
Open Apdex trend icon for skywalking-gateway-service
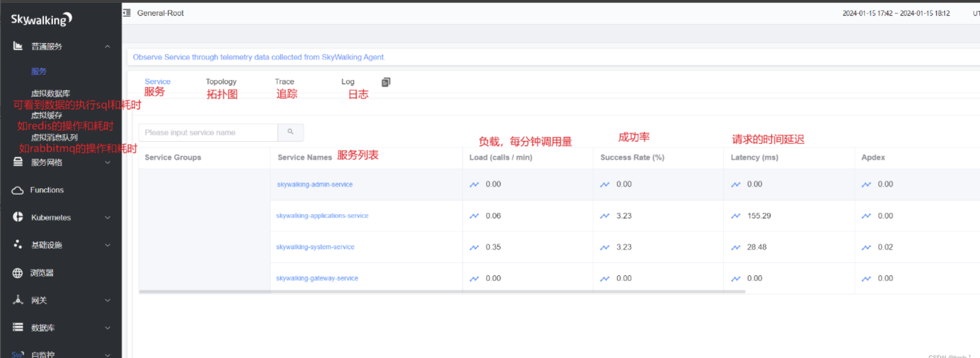pyautogui.click(x=866, y=279)
